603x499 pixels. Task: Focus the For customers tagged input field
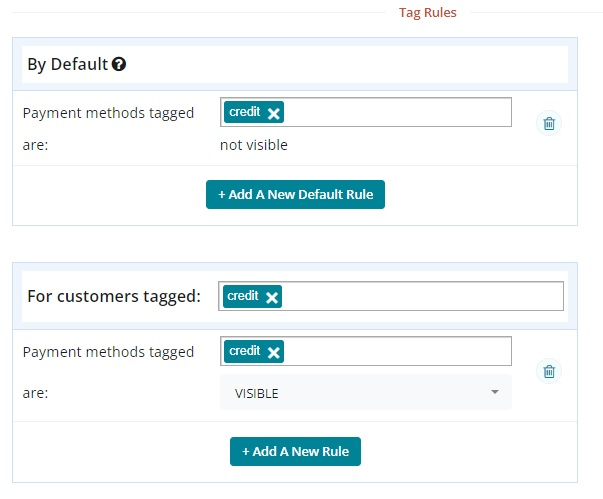click(x=420, y=297)
